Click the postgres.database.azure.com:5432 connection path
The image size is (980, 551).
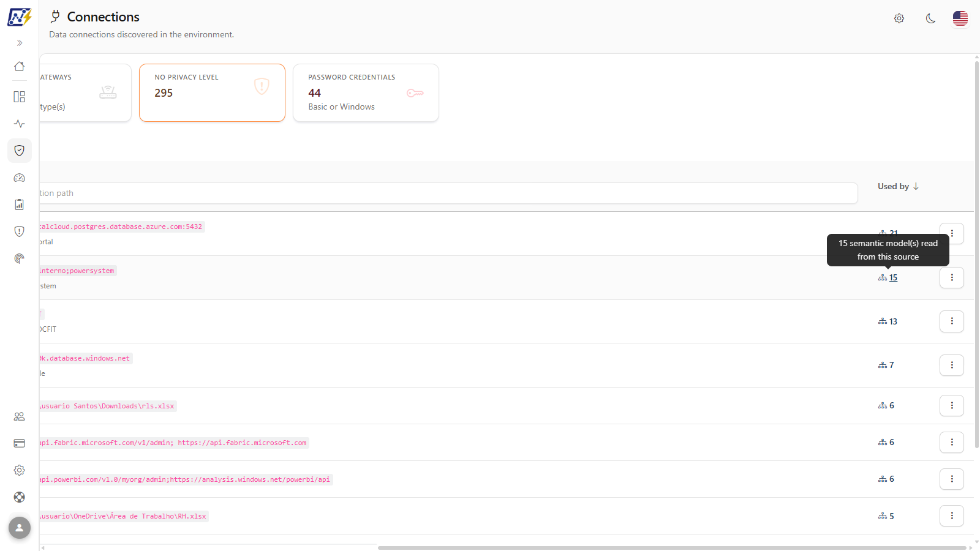tap(122, 227)
